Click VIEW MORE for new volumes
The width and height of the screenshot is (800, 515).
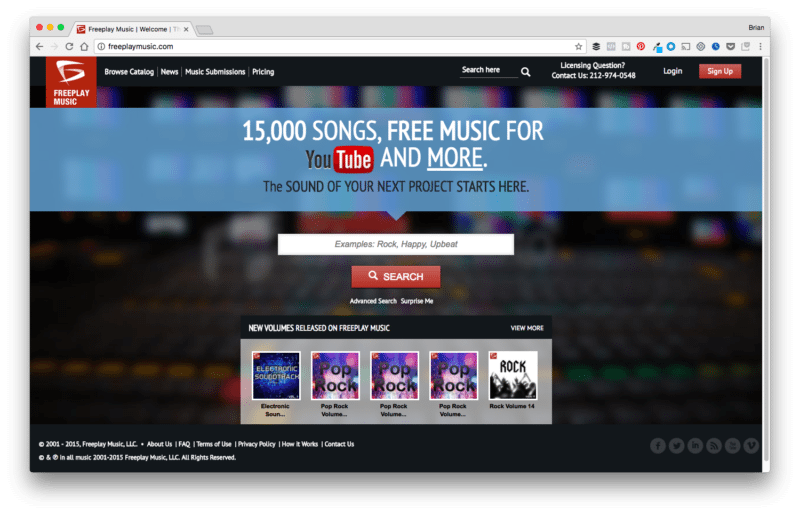527,328
